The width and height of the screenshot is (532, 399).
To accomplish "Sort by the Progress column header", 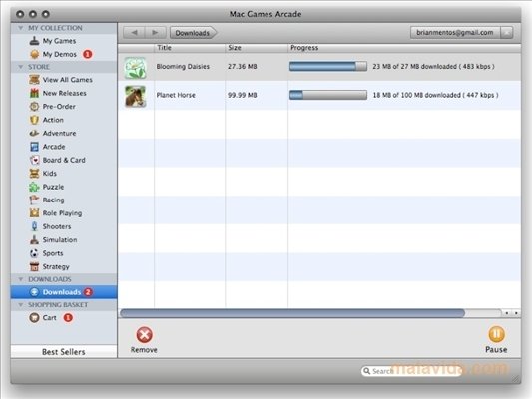I will click(404, 48).
